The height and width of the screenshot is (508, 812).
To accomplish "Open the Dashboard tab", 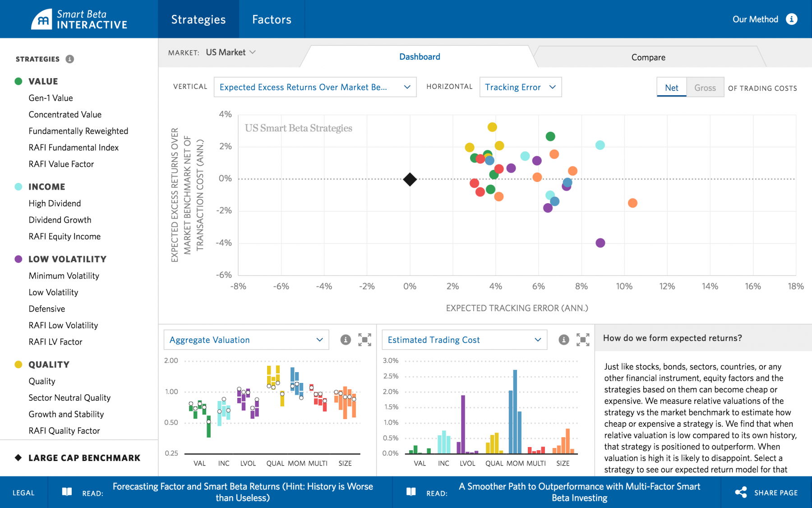I will click(x=420, y=56).
